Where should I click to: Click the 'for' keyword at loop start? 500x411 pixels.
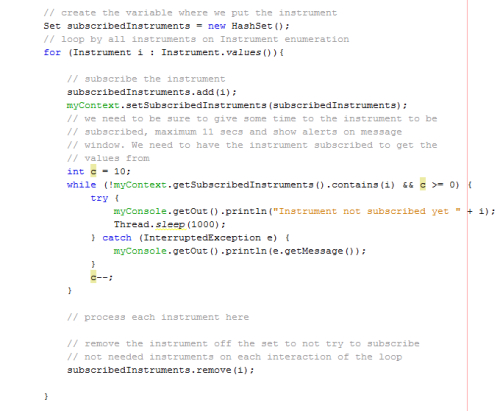coord(52,52)
